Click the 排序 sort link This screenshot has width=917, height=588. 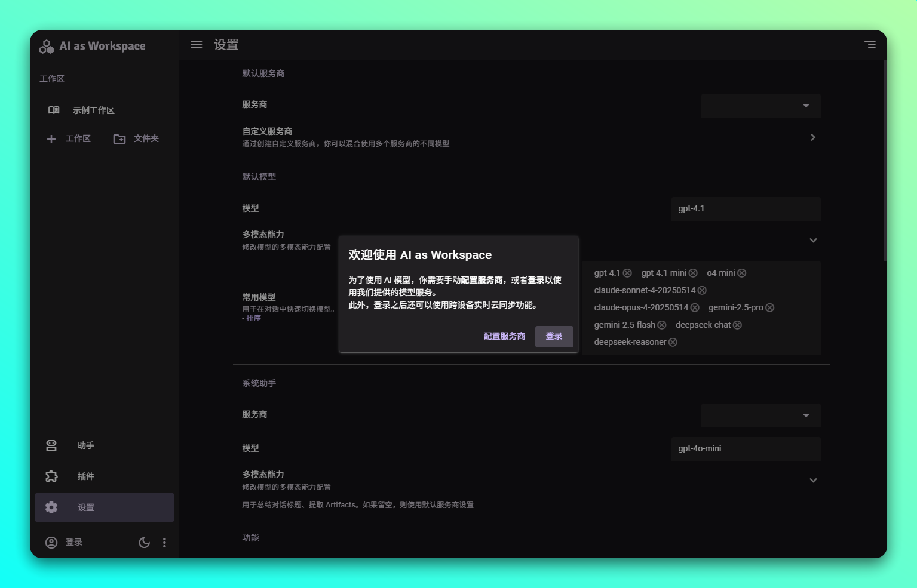pos(254,318)
